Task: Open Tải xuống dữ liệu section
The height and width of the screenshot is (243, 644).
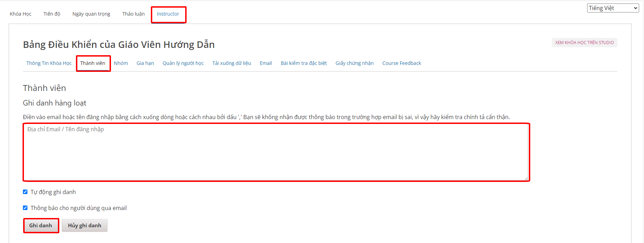Action: (x=231, y=63)
